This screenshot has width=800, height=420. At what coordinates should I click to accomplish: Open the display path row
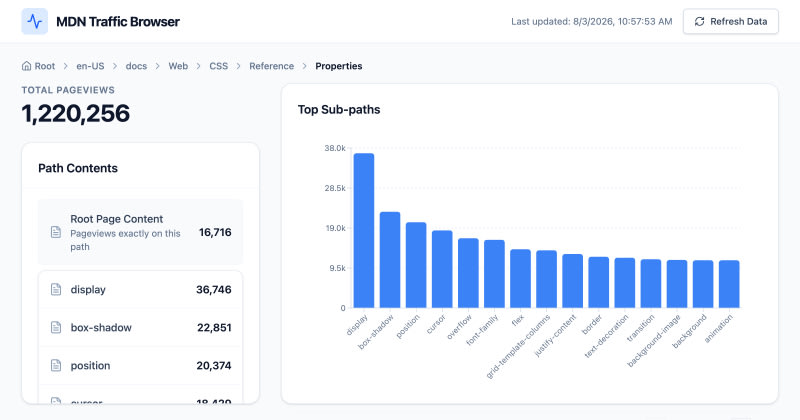click(x=140, y=289)
